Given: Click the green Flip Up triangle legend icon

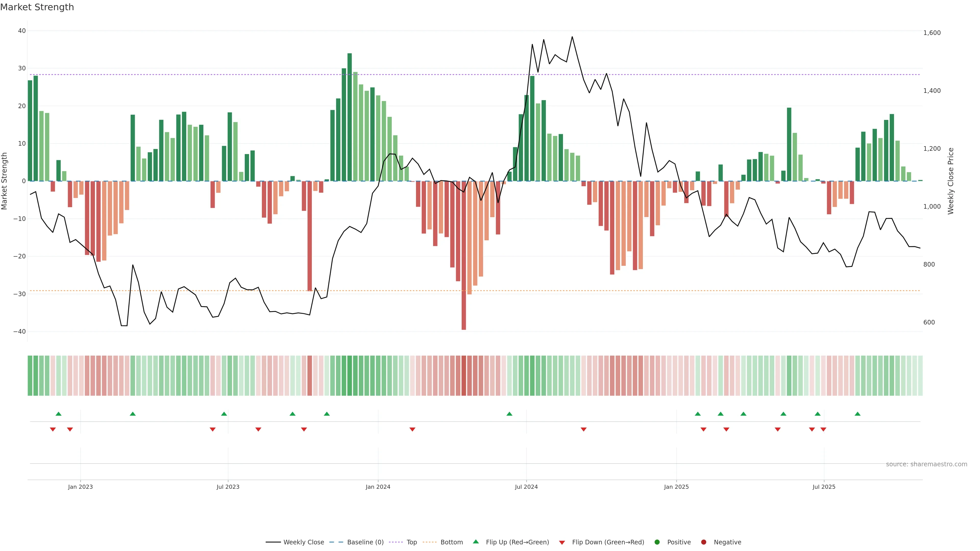Looking at the screenshot, I should (475, 542).
